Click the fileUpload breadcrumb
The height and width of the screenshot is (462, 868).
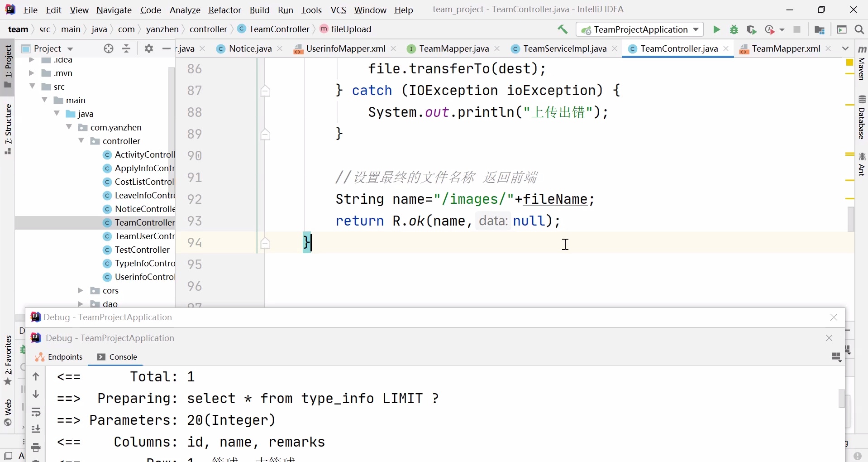tap(351, 29)
